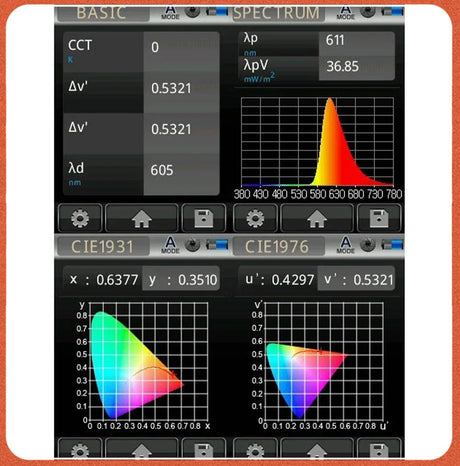Image resolution: width=460 pixels, height=466 pixels.
Task: Open settings gear in BASIC panel
Action: pyautogui.click(x=80, y=218)
